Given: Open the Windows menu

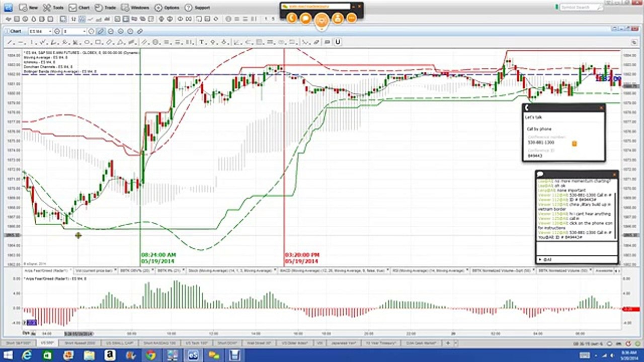Looking at the screenshot, I should pyautogui.click(x=135, y=8).
